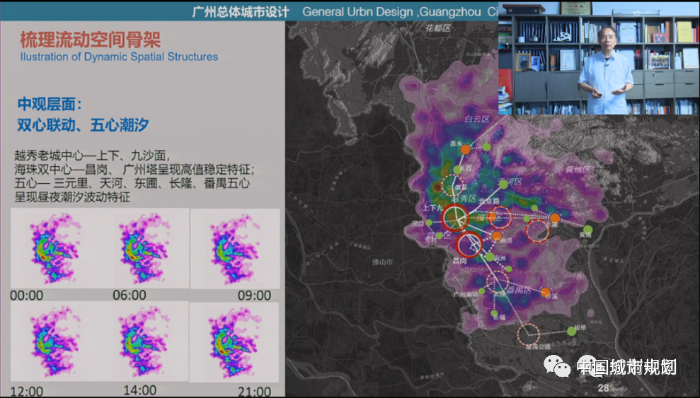Click the large red circle at 上下九
The height and width of the screenshot is (398, 700).
click(455, 218)
